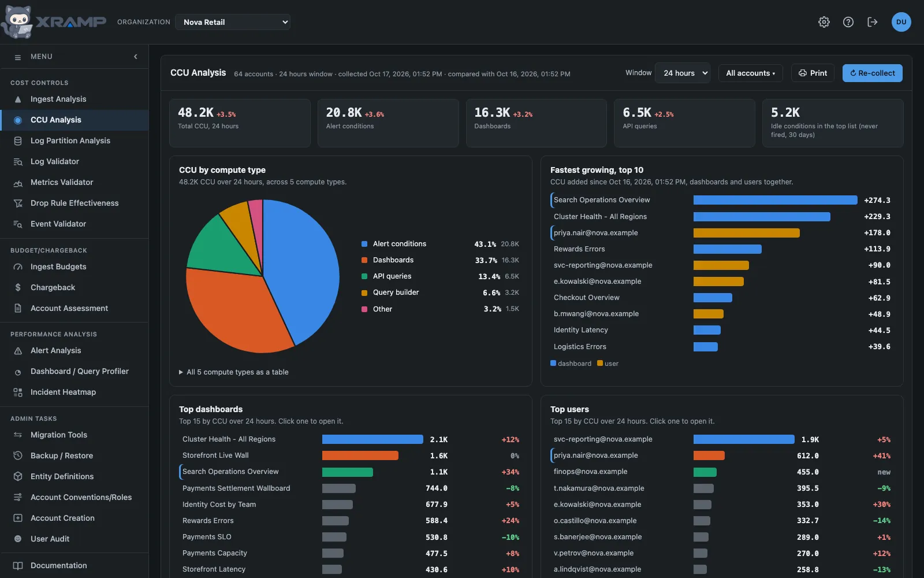
Task: Click v.petrov@nova.example user row
Action: click(722, 553)
